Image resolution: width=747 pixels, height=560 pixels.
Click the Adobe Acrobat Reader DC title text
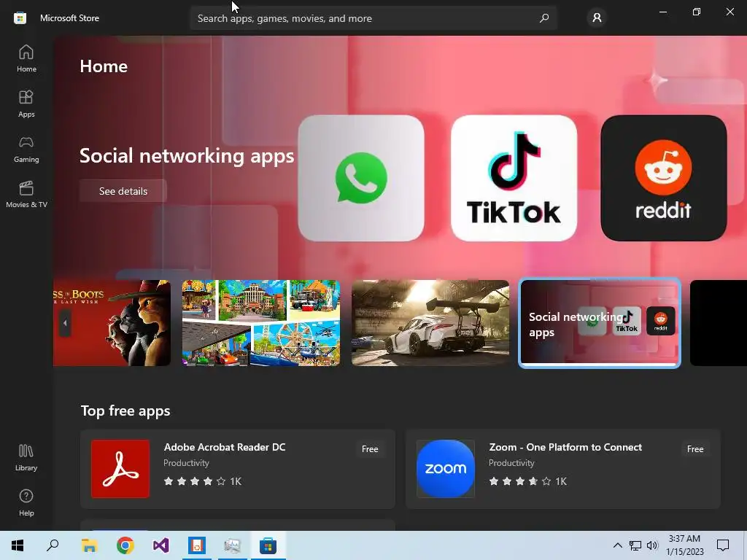tap(225, 447)
